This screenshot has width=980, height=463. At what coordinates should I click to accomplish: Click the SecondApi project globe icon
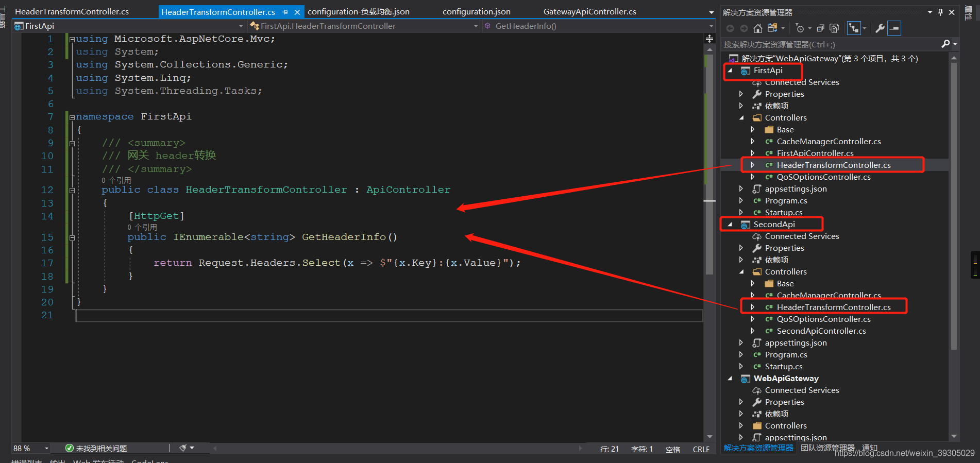[746, 225]
